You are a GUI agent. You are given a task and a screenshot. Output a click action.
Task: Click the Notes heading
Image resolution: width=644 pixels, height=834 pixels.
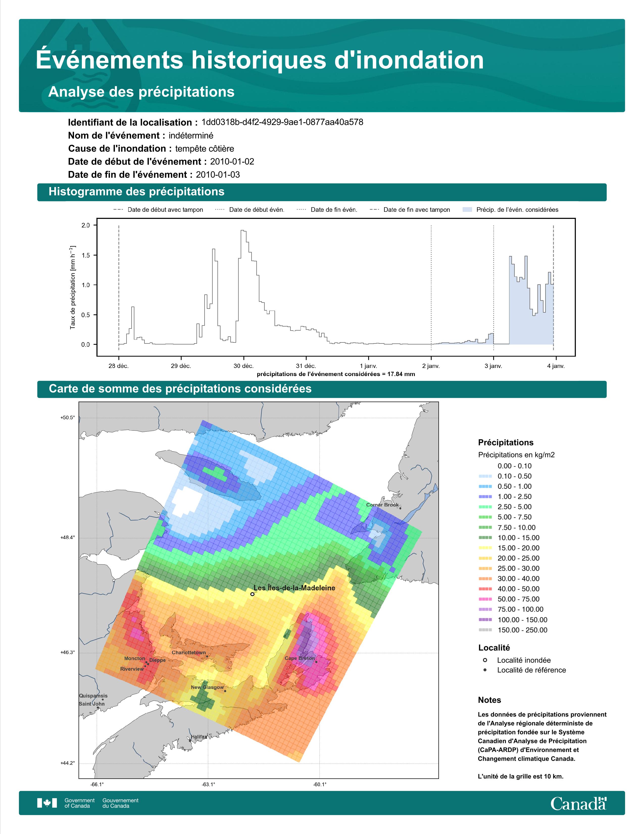(489, 700)
